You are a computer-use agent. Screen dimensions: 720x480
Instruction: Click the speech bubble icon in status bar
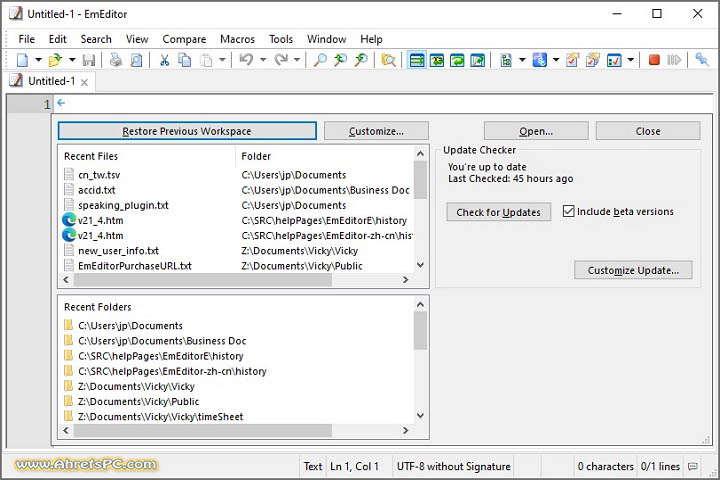pos(693,467)
